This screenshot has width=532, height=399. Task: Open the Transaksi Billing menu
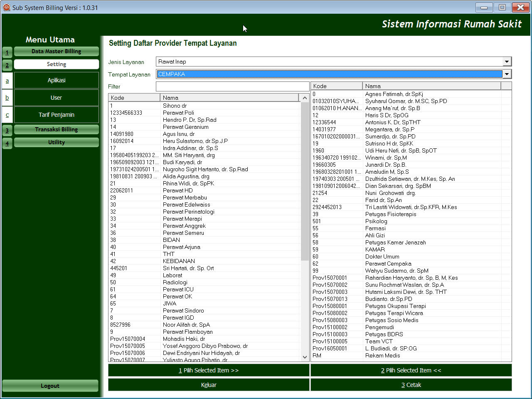(57, 129)
